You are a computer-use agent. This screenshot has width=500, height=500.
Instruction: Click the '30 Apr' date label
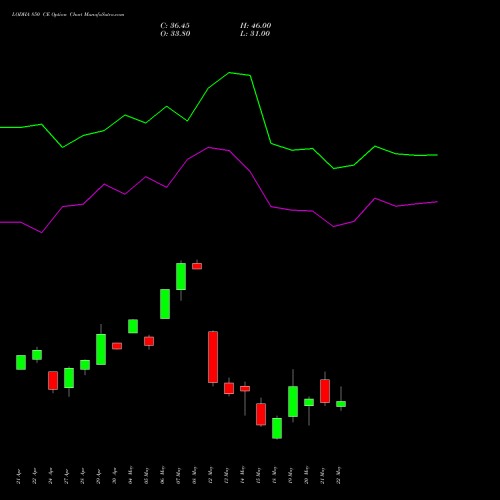coord(115,476)
